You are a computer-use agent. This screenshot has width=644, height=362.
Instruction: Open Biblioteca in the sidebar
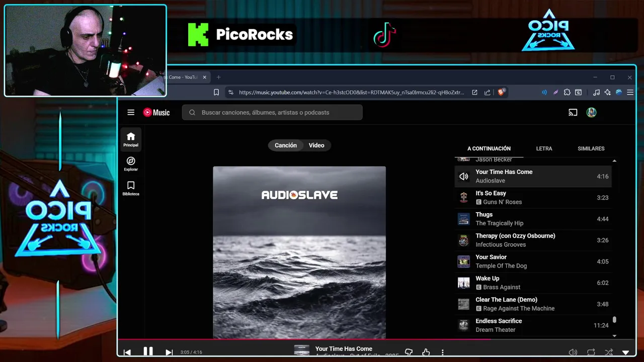[x=131, y=188]
